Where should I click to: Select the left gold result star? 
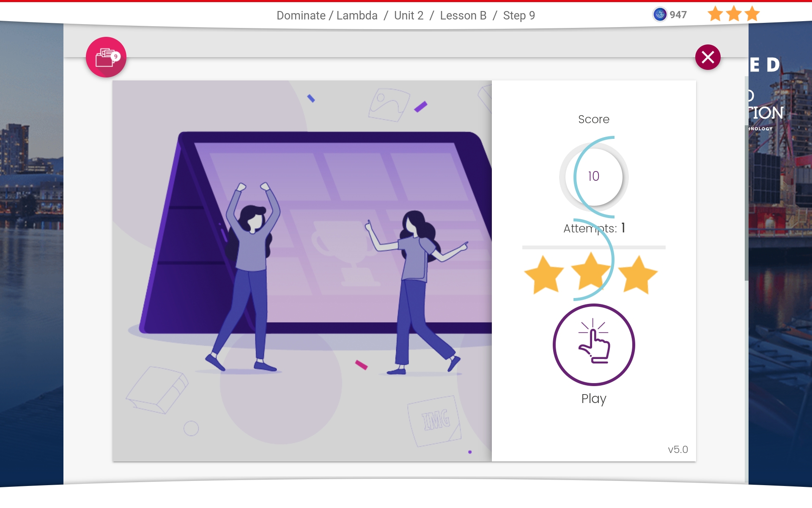[x=544, y=275]
